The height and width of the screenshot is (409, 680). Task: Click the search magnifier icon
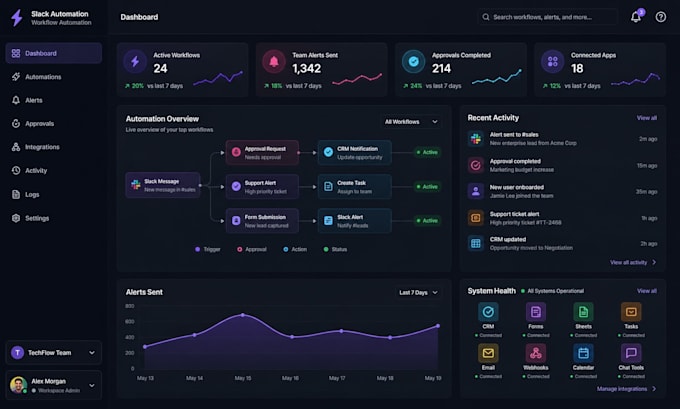point(486,17)
